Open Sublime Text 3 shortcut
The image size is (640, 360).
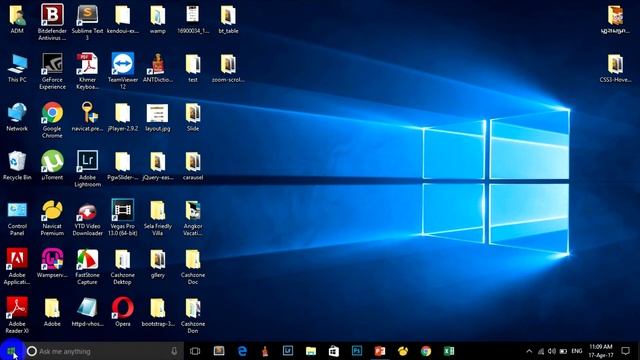[x=87, y=22]
